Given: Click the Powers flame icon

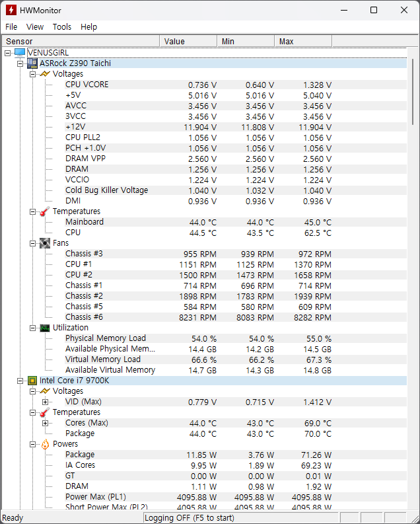Looking at the screenshot, I should [45, 444].
